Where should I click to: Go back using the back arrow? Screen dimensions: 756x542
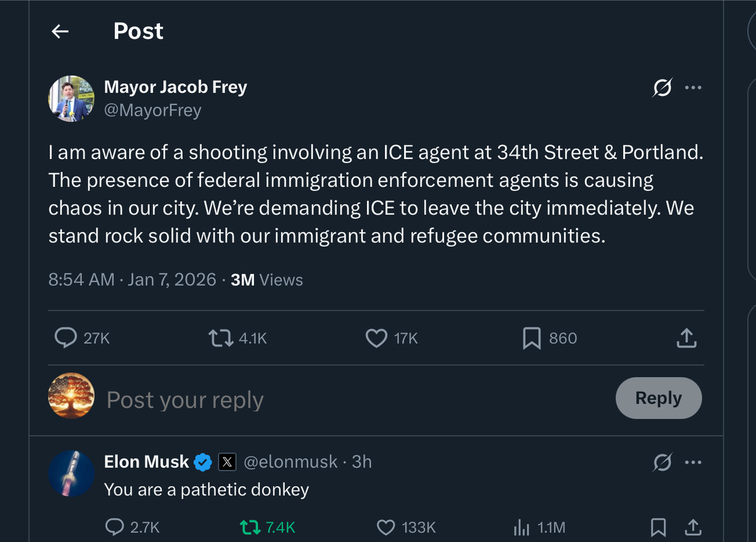tap(60, 31)
